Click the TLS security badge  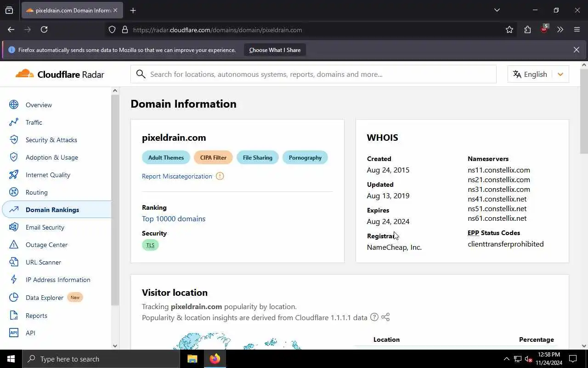pyautogui.click(x=150, y=245)
